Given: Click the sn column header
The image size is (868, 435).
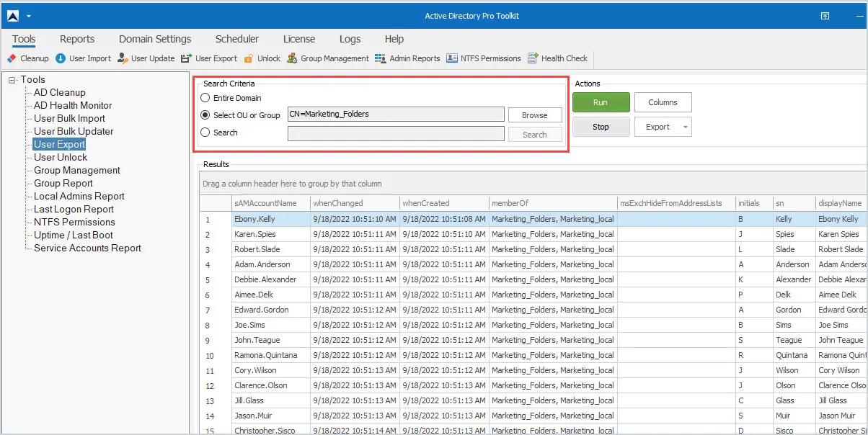Looking at the screenshot, I should (794, 203).
